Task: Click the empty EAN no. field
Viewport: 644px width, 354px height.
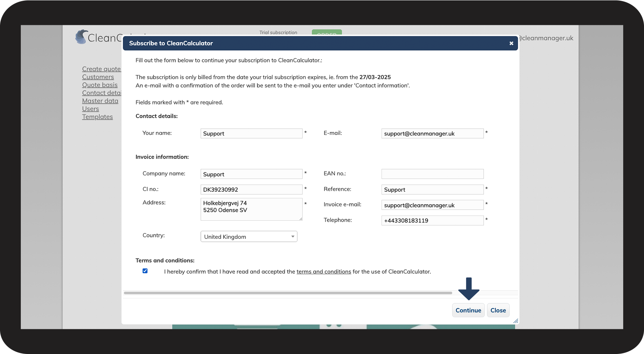Action: [432, 174]
